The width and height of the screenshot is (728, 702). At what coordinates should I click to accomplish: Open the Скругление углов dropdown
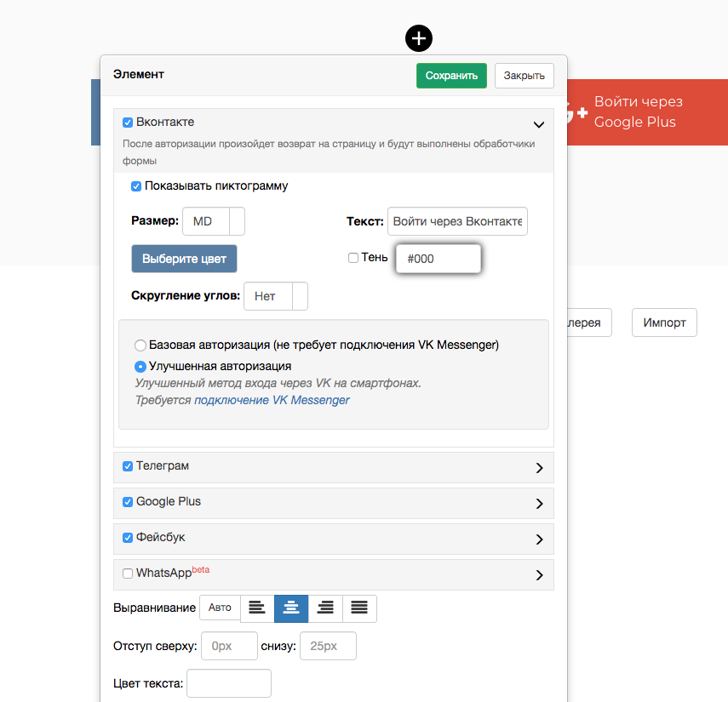click(276, 296)
